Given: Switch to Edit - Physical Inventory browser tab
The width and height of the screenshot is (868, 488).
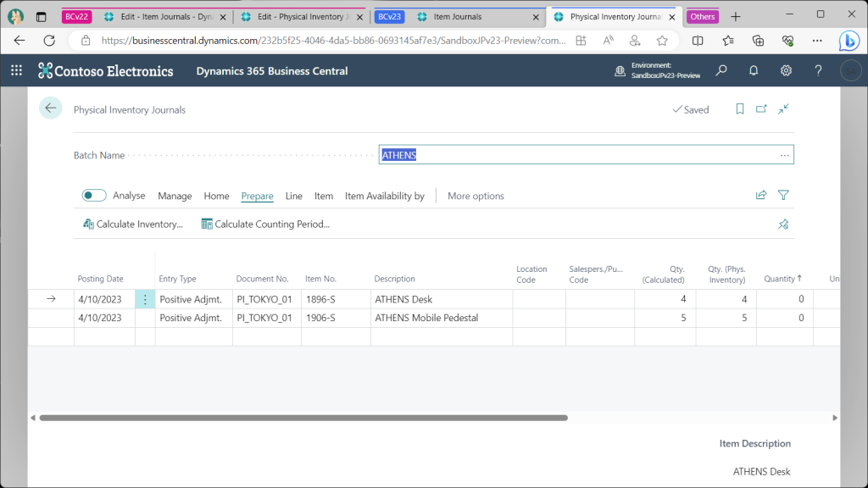Looking at the screenshot, I should 304,17.
